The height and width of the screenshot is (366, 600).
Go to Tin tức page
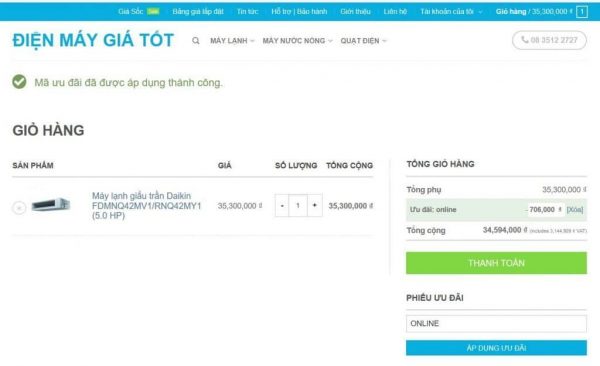pyautogui.click(x=247, y=11)
